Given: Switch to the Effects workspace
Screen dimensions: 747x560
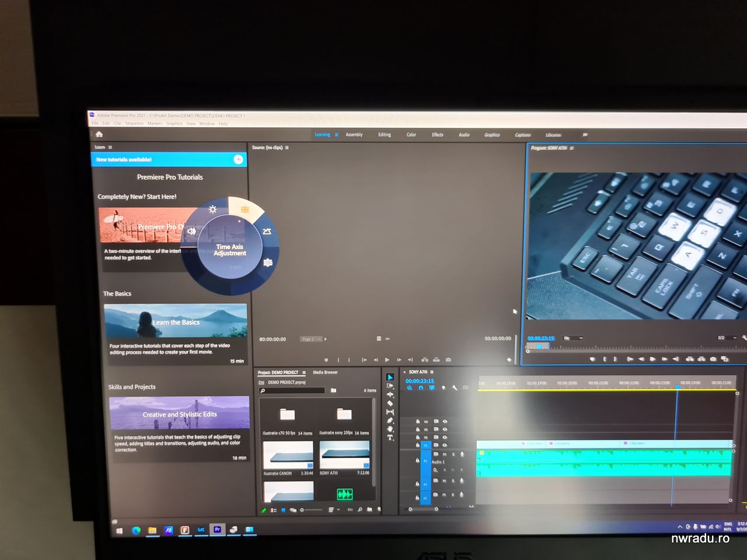Looking at the screenshot, I should [x=438, y=135].
